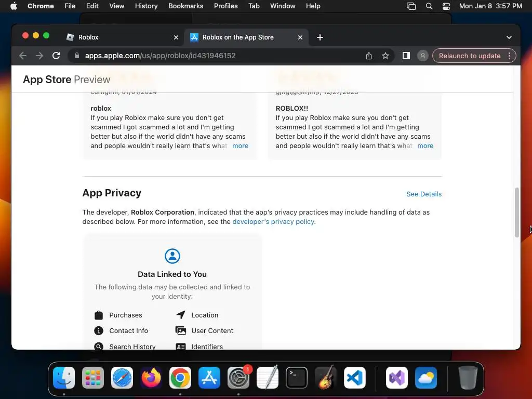The height and width of the screenshot is (399, 532).
Task: Click the address bar URL
Action: [x=160, y=56]
